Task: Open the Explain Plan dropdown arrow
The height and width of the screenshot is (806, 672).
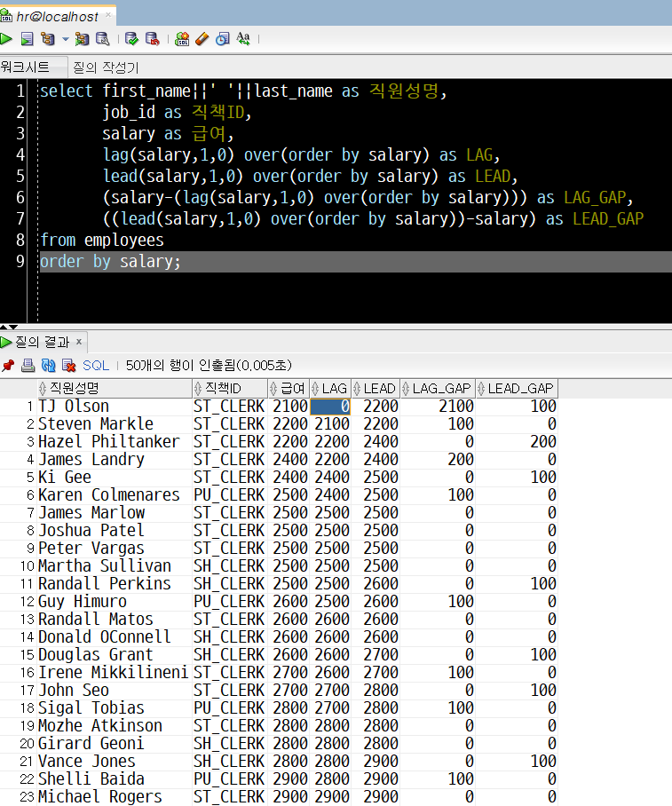Action: [65, 39]
